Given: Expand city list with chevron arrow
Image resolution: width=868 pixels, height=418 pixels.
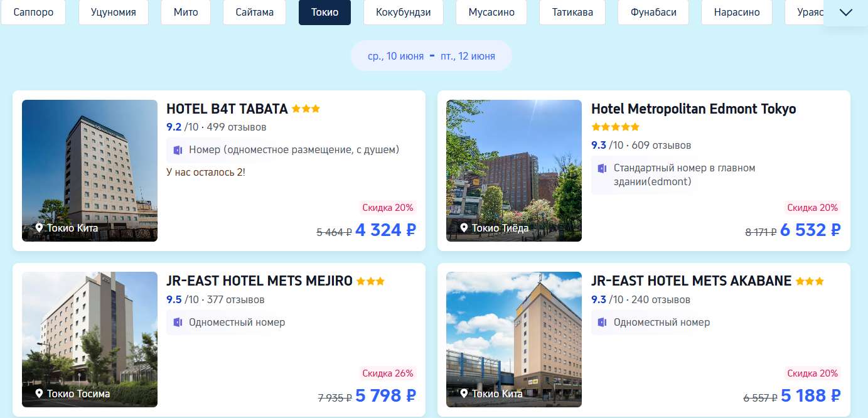Looking at the screenshot, I should [x=845, y=13].
